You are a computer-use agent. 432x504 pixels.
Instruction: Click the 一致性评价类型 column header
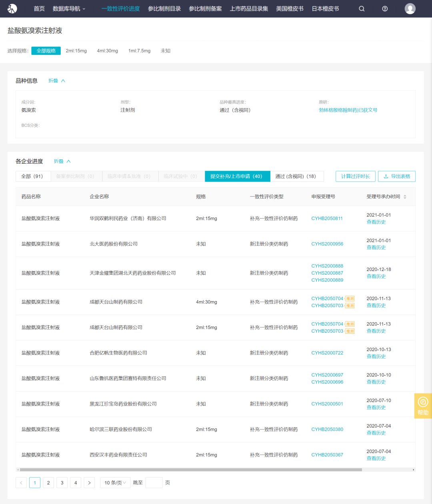tap(267, 197)
